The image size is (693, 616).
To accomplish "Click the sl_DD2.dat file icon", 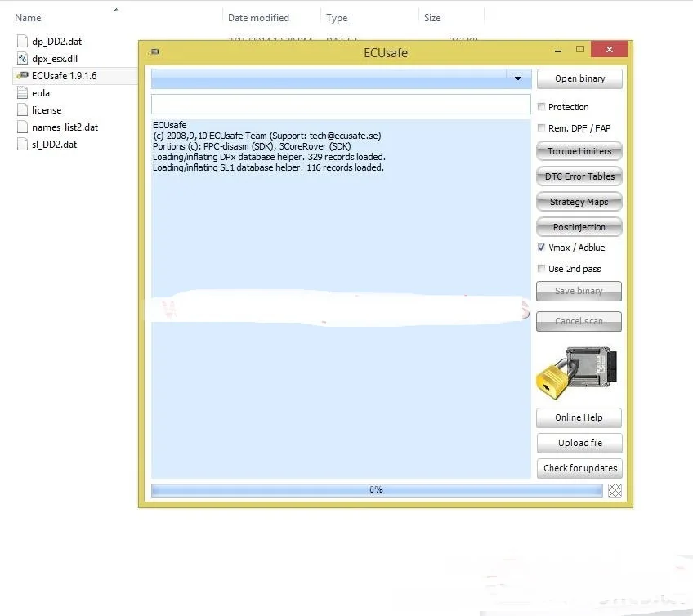I will 22,145.
